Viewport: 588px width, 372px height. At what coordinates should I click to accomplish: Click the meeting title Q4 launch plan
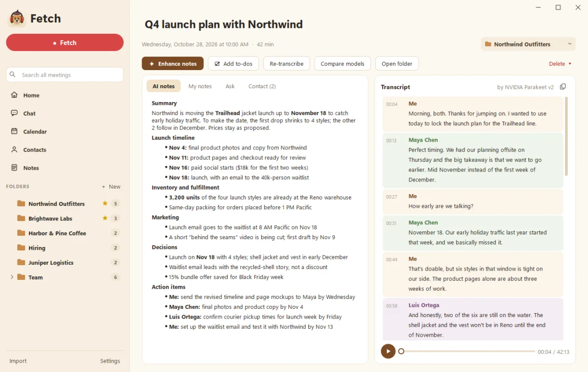click(223, 24)
